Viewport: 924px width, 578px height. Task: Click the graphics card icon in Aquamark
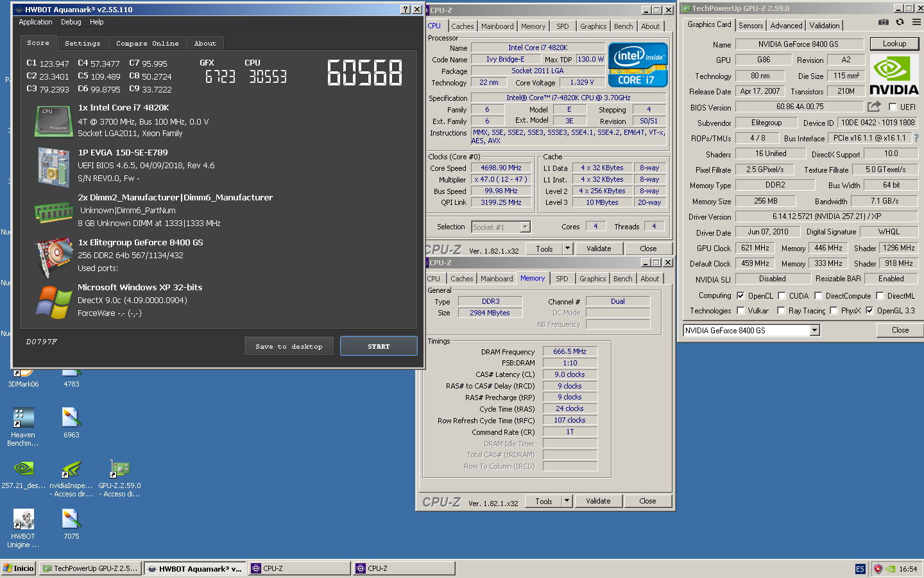tap(53, 257)
